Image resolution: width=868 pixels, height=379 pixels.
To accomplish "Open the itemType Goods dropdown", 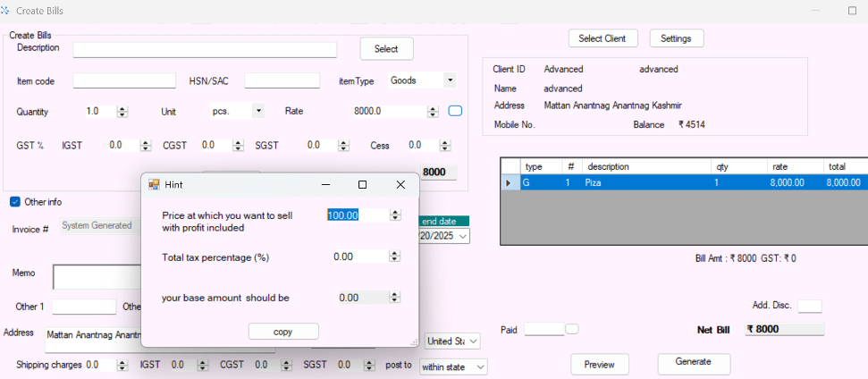I will coord(449,80).
